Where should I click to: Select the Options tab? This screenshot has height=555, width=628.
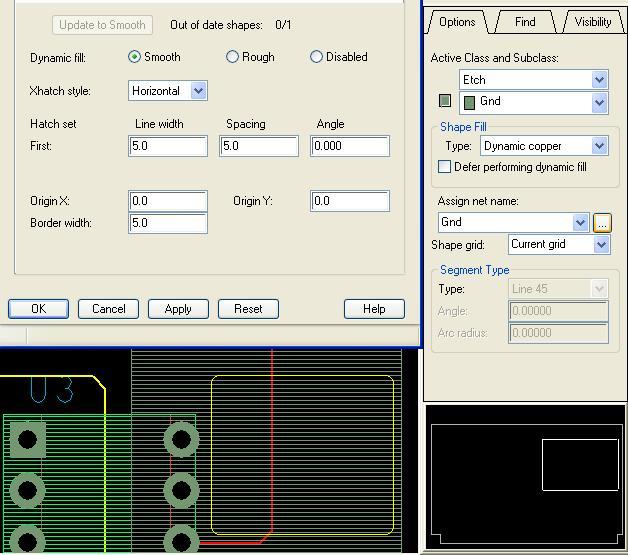click(x=457, y=21)
